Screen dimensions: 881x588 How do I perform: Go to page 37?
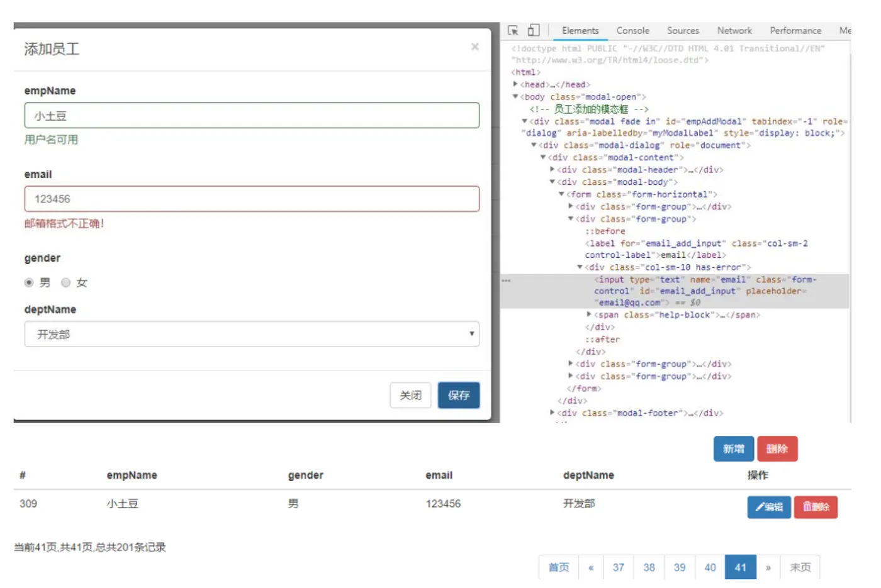click(619, 567)
